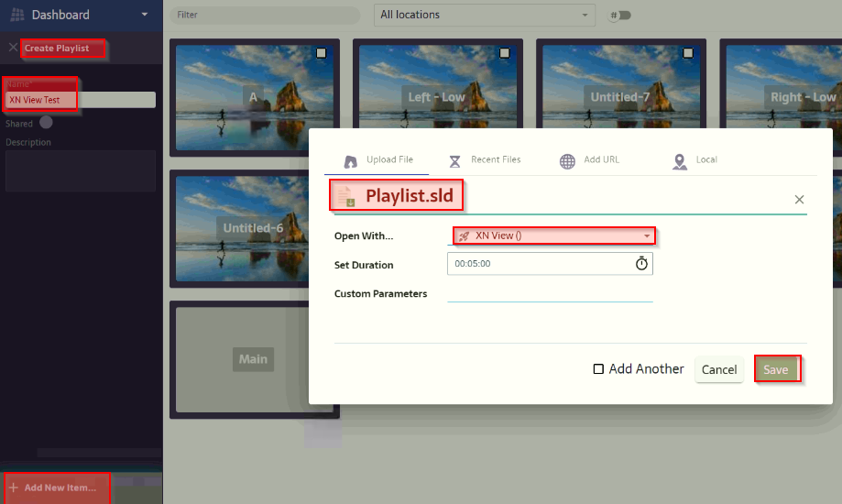The width and height of the screenshot is (842, 504).
Task: Click the Recent Files hourglass icon
Action: (x=455, y=161)
